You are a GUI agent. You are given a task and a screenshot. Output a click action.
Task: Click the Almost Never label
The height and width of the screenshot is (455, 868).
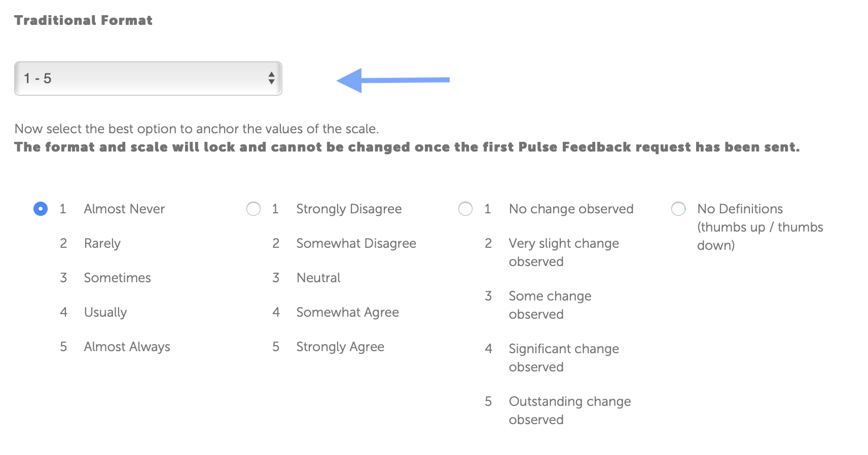(124, 209)
